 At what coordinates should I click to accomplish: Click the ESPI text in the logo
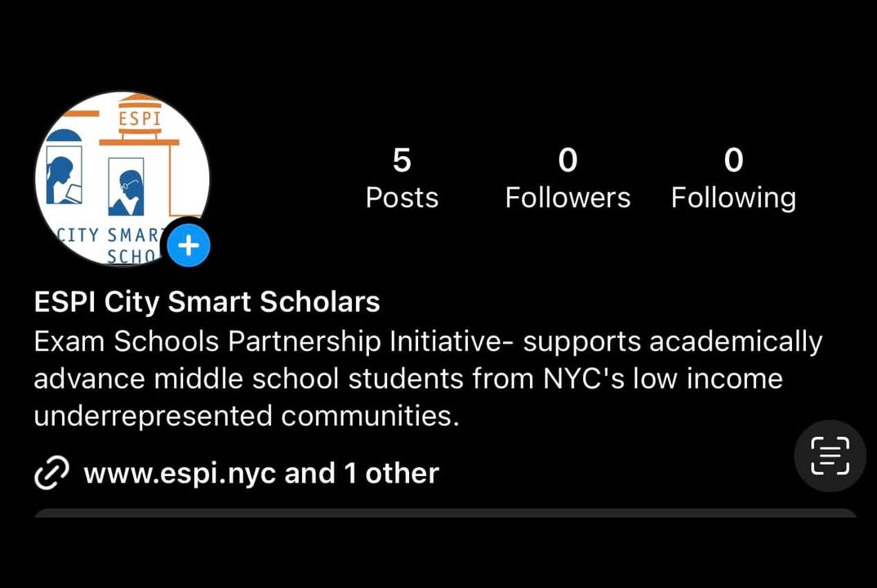coord(140,120)
